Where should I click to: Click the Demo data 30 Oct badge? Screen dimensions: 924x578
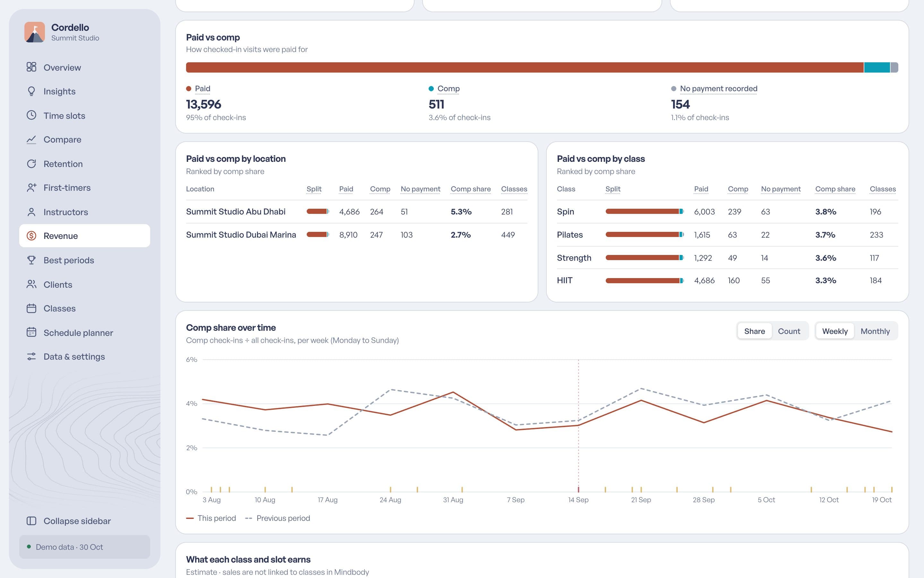[x=85, y=547]
